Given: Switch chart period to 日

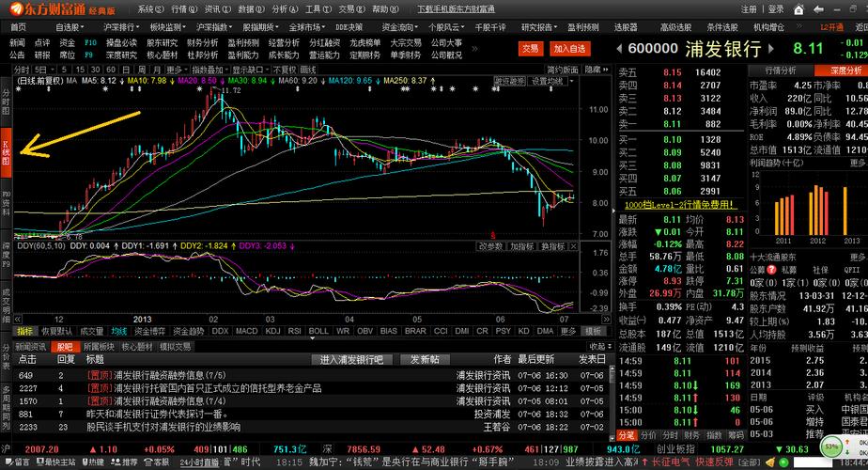Looking at the screenshot, I should coord(126,70).
